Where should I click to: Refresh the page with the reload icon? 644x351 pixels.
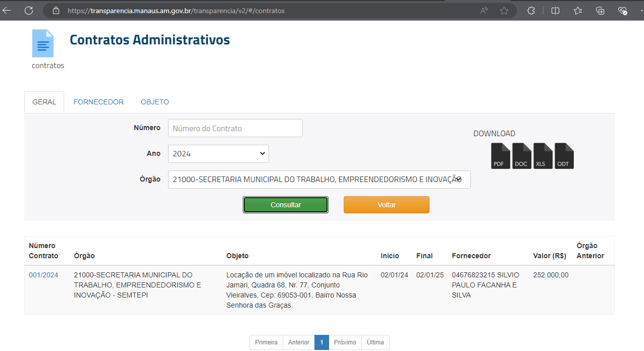click(29, 11)
